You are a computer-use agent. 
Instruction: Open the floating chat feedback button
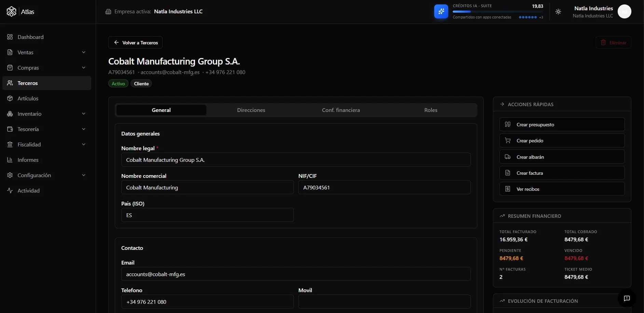coord(627,298)
